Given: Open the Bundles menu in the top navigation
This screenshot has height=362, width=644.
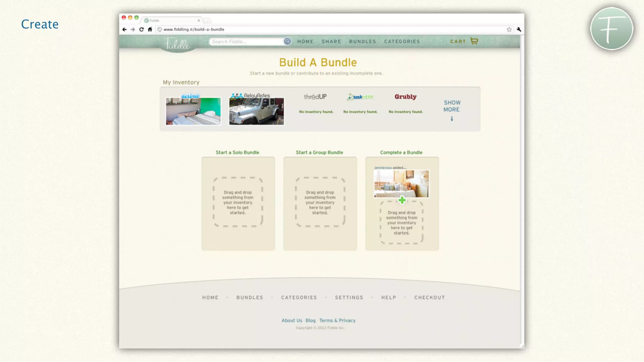Looking at the screenshot, I should point(362,41).
